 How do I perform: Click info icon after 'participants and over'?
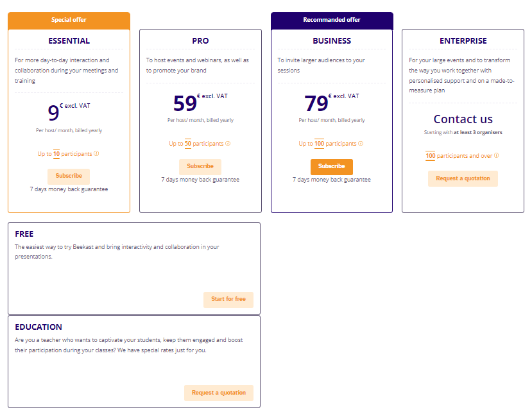(496, 155)
